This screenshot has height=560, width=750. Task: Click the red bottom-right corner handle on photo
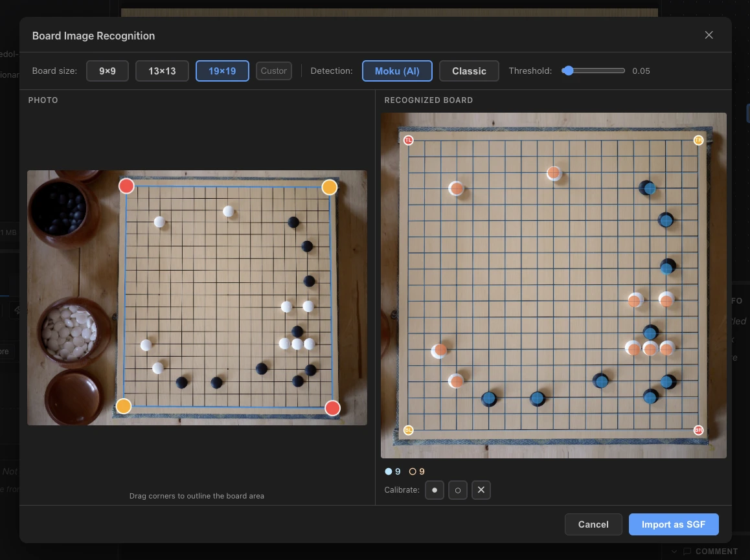click(x=332, y=408)
